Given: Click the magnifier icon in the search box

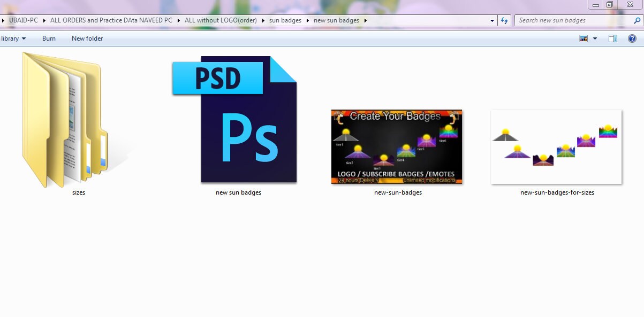Looking at the screenshot, I should (637, 20).
